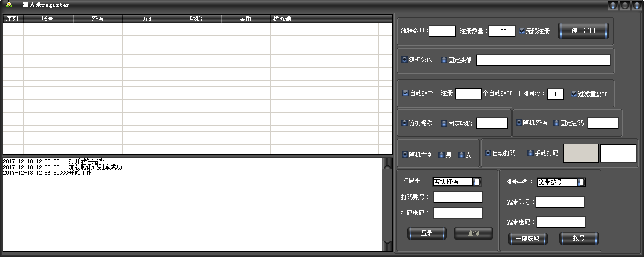
Task: Click the 停止注册 button
Action: tap(584, 31)
